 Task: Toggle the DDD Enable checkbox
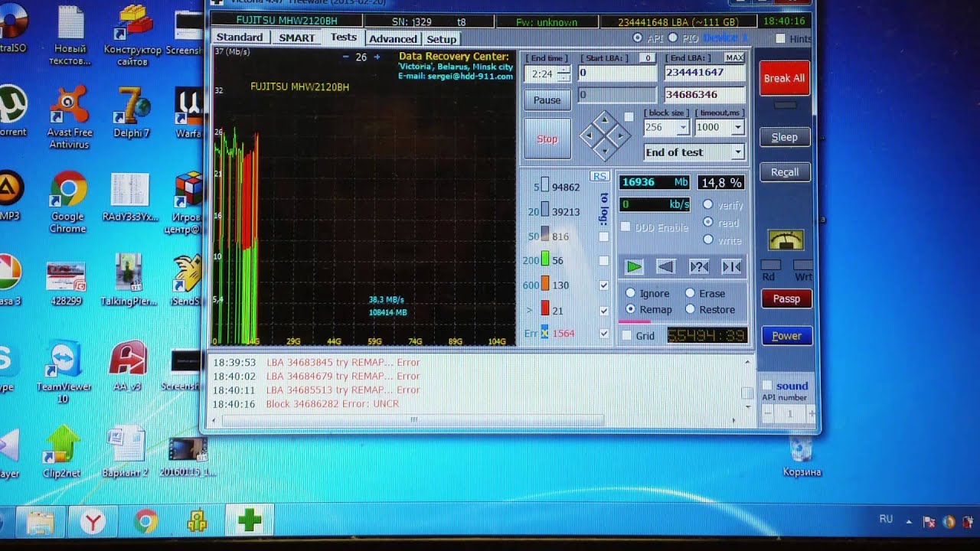(626, 227)
